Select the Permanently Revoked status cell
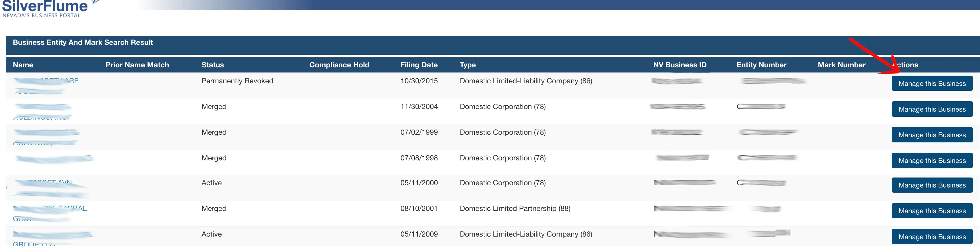Viewport: 980px width, 246px height. click(237, 81)
